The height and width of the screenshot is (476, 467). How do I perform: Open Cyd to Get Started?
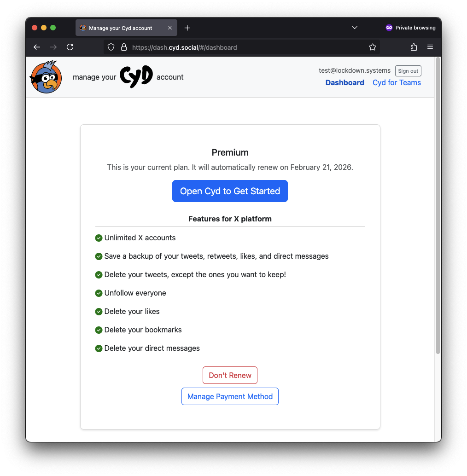(230, 191)
